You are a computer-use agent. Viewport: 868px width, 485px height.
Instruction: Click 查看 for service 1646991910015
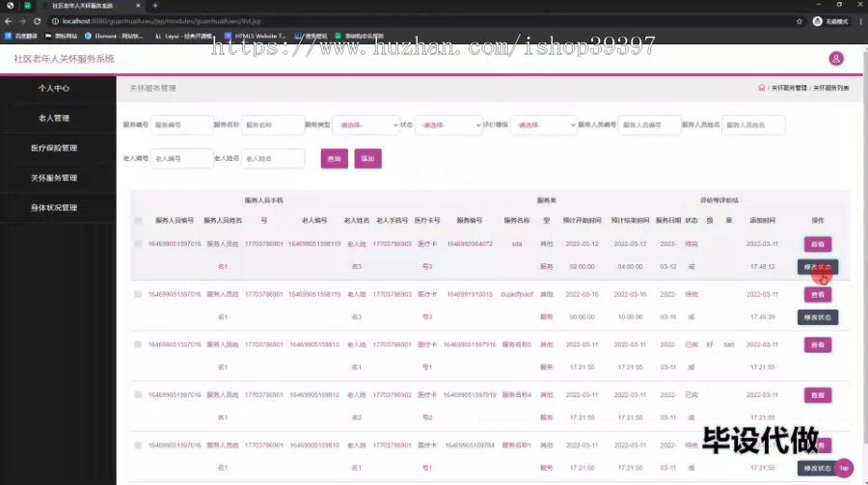818,294
